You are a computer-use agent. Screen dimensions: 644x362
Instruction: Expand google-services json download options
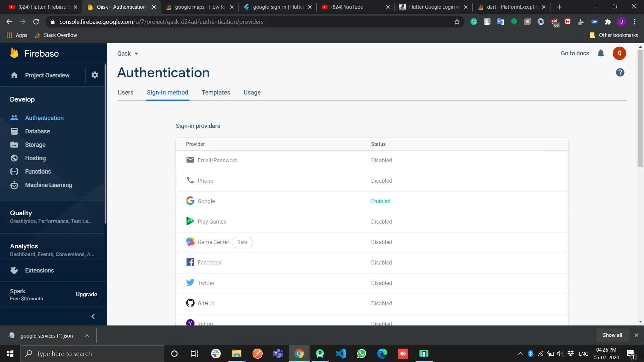click(x=87, y=336)
